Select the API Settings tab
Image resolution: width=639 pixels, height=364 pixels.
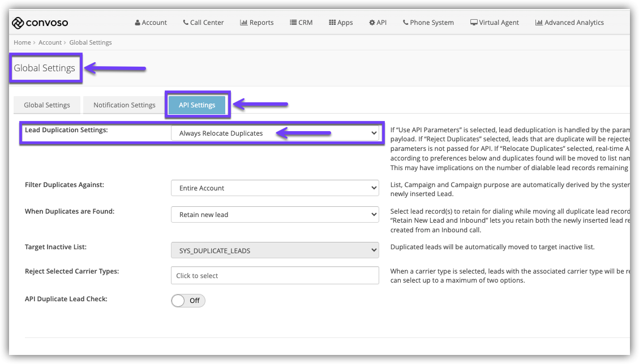pos(197,105)
